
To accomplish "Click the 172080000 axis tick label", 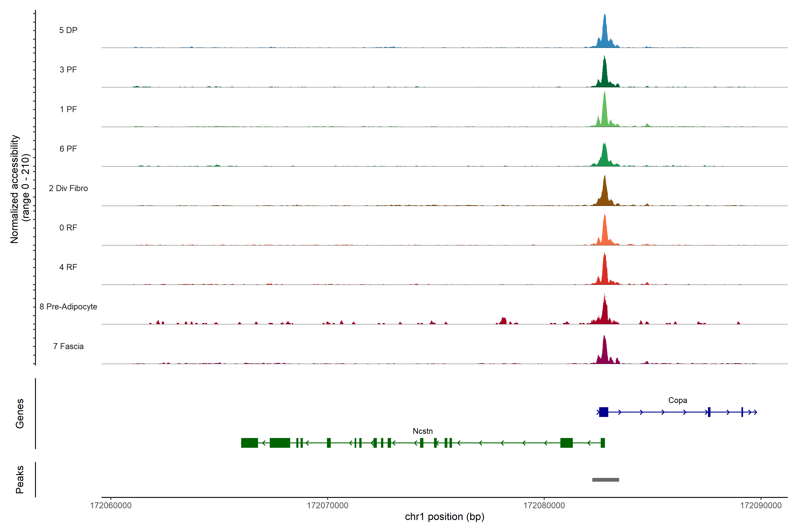I will pyautogui.click(x=544, y=506).
